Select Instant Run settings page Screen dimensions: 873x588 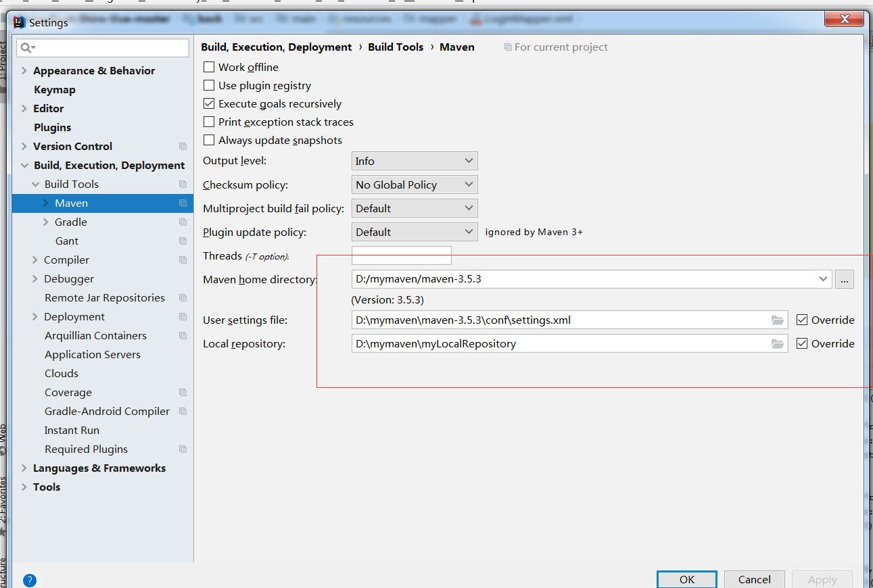pos(72,430)
